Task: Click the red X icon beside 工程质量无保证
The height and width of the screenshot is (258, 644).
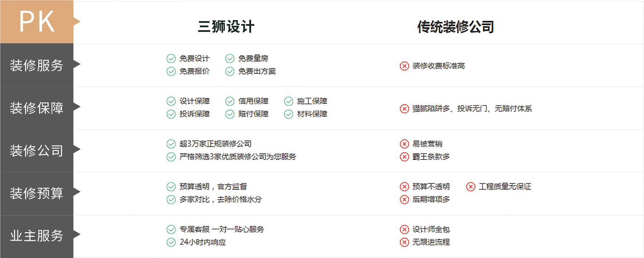Action: tap(471, 187)
